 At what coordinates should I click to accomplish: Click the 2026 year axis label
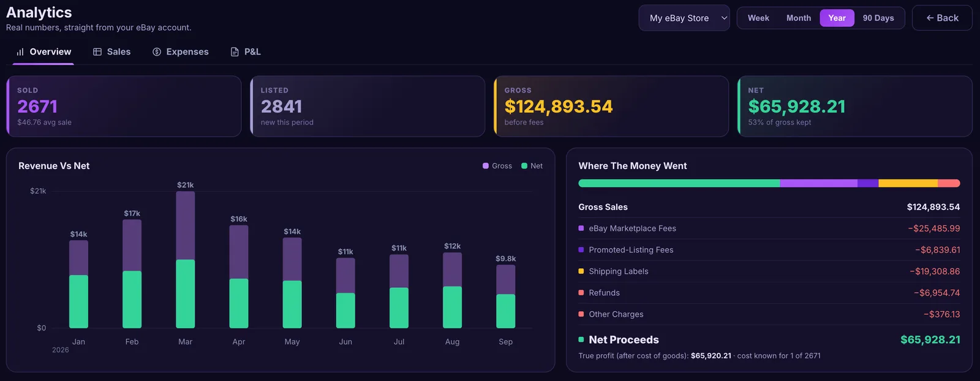pyautogui.click(x=61, y=350)
